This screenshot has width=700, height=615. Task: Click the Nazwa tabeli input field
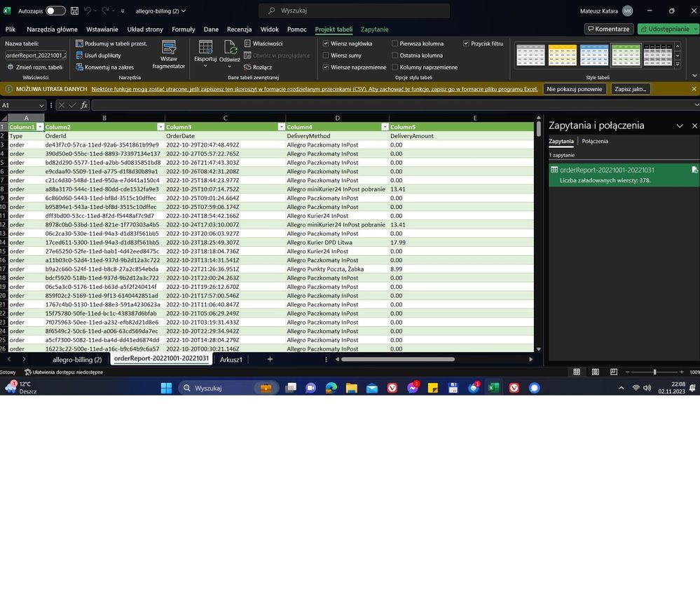[x=36, y=55]
